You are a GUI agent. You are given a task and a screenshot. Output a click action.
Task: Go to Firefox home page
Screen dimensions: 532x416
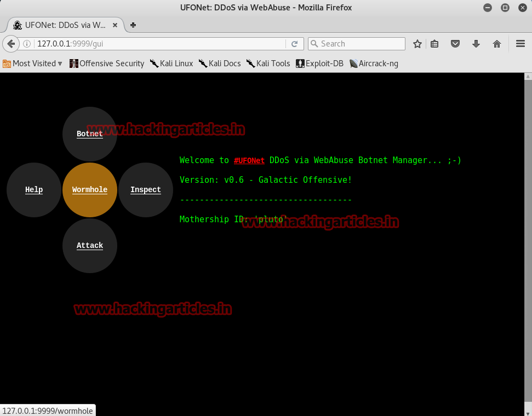tap(497, 44)
